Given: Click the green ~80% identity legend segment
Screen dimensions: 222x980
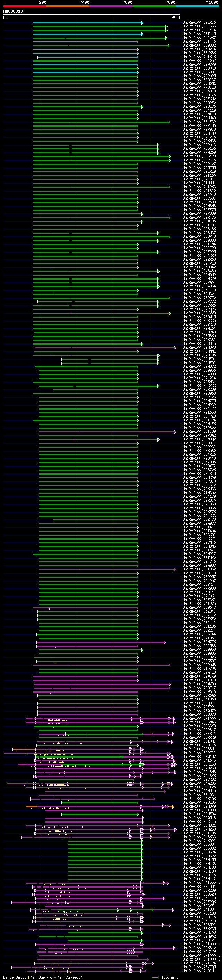Looking at the screenshot, I should click(154, 6).
